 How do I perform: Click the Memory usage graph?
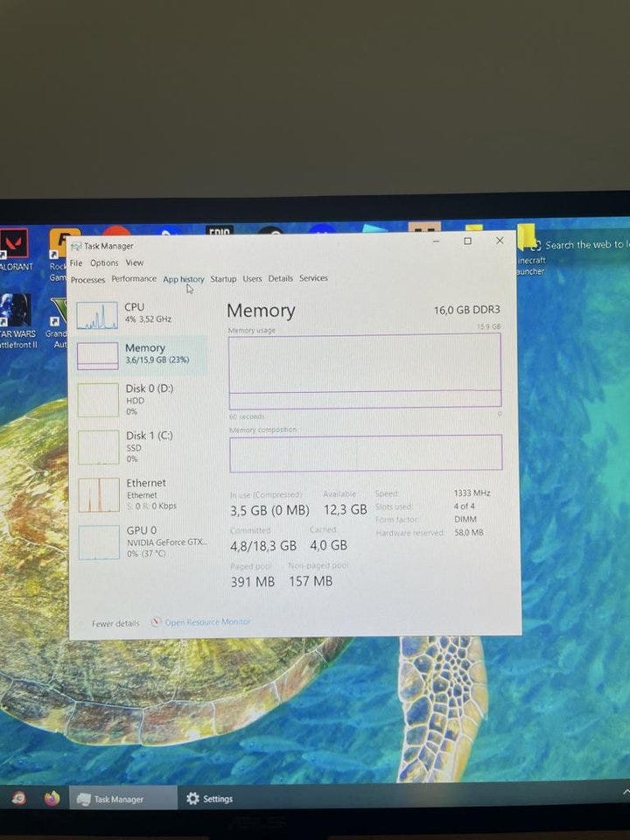(365, 371)
